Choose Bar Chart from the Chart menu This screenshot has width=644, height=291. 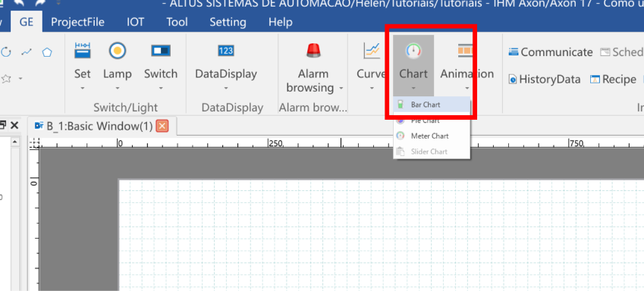(432, 105)
